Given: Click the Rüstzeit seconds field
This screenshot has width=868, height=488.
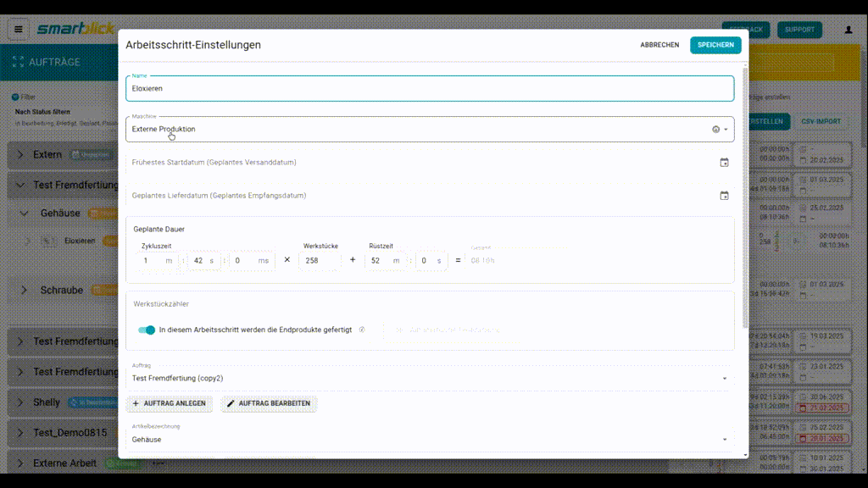Looking at the screenshot, I should (x=431, y=261).
